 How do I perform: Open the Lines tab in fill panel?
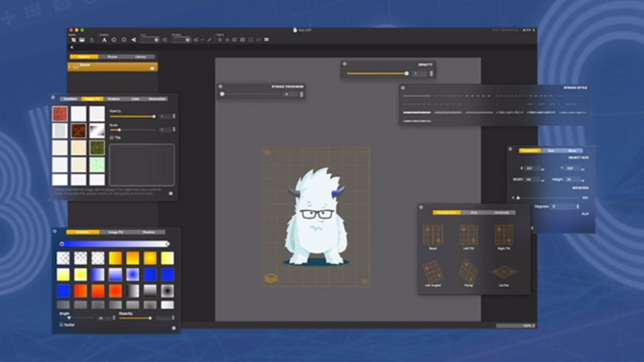(x=135, y=99)
